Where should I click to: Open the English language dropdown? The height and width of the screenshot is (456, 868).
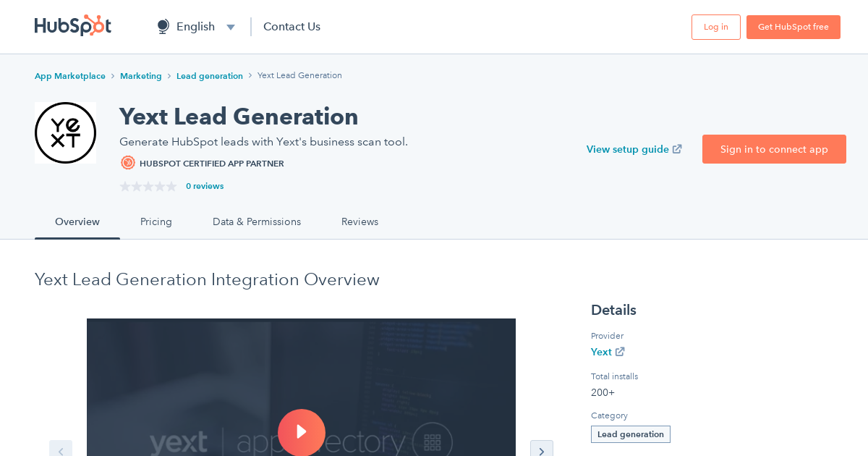click(230, 26)
